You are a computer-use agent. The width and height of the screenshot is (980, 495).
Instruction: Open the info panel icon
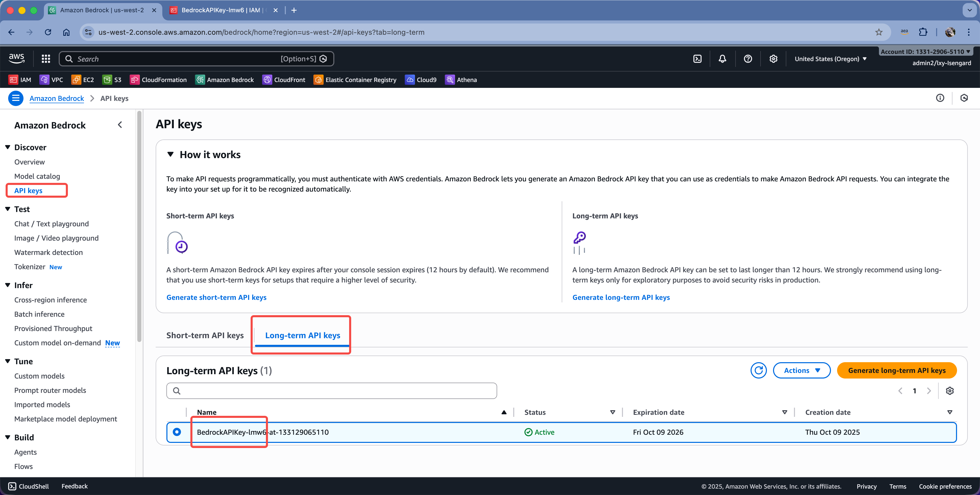[x=940, y=98]
